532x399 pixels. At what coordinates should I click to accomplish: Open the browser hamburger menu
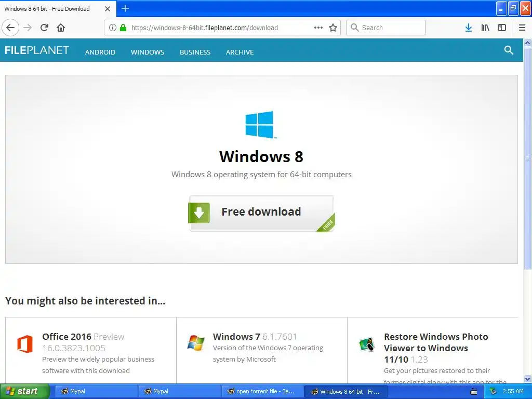(x=522, y=28)
